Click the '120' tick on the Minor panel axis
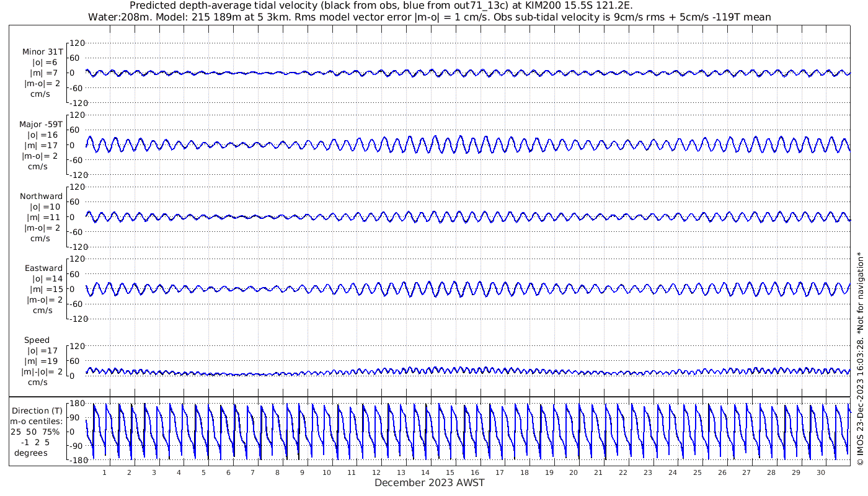Viewport: 868px width, 496px height. click(76, 43)
